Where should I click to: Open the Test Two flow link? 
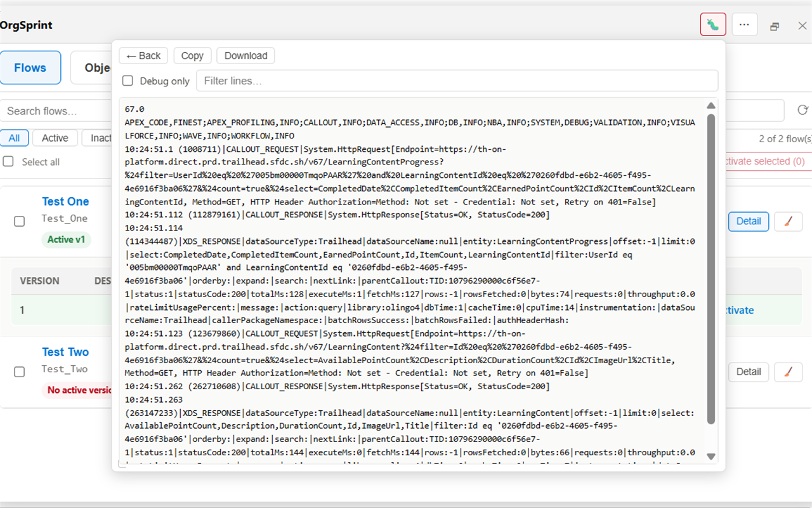point(65,352)
